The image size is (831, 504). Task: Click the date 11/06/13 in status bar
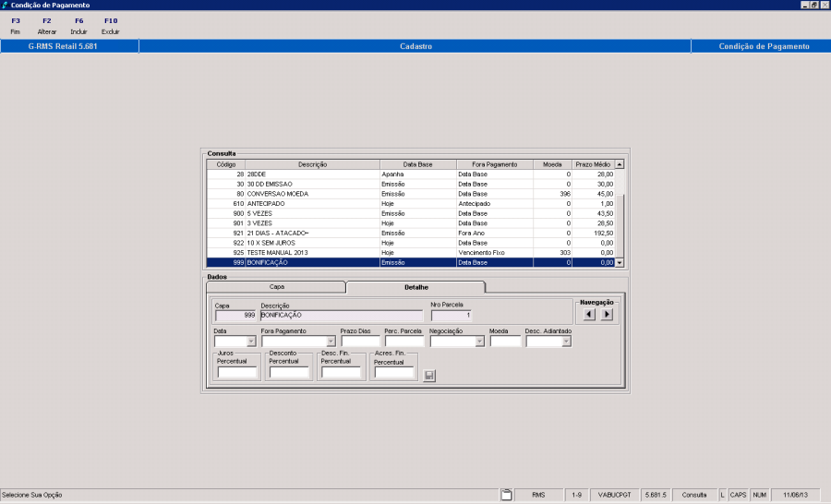coord(795,495)
